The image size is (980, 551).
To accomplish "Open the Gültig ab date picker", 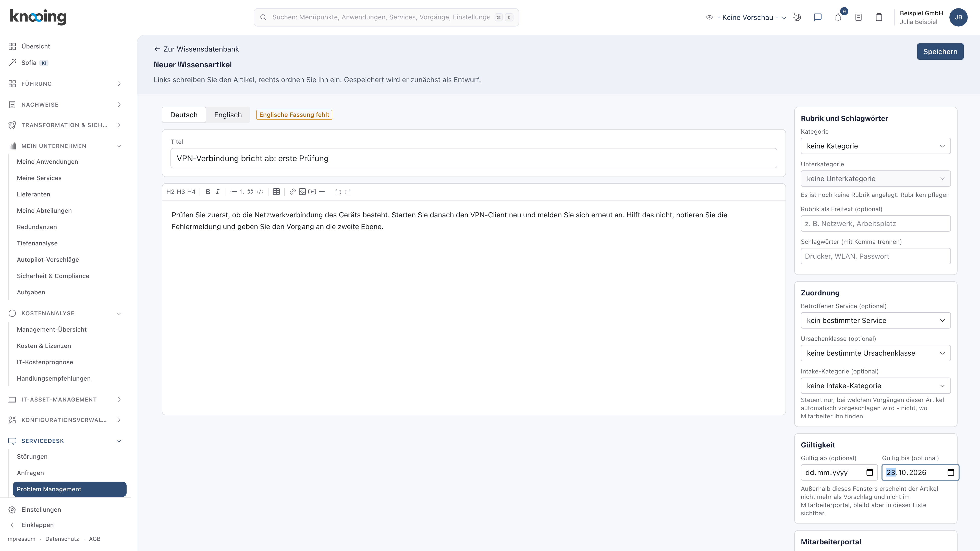I will (869, 473).
